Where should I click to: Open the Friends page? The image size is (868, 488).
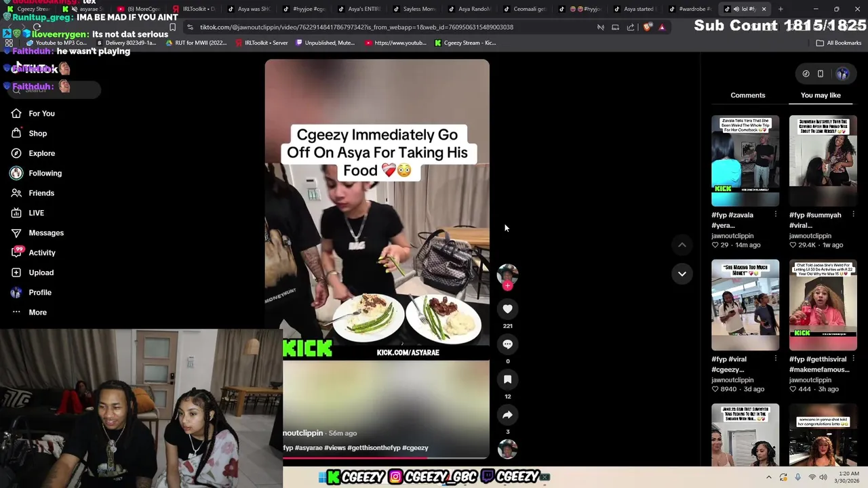tap(33, 193)
